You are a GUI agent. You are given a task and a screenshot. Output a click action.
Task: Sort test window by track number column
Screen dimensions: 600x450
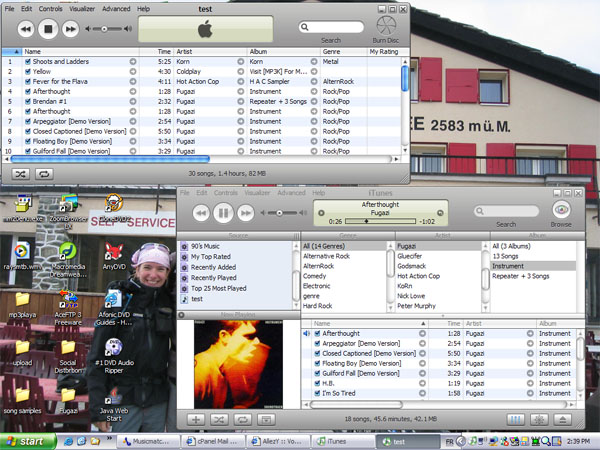click(12, 52)
